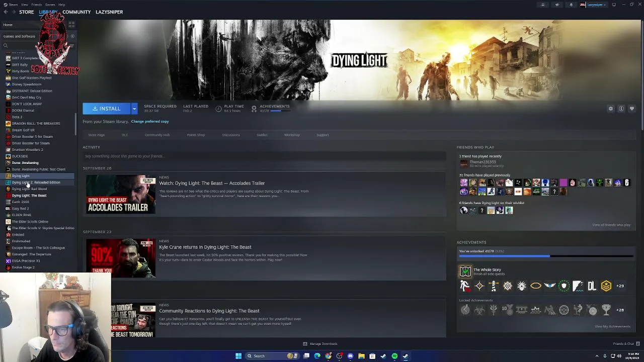Click the DL achievement icon
This screenshot has height=362, width=644.
(x=592, y=286)
